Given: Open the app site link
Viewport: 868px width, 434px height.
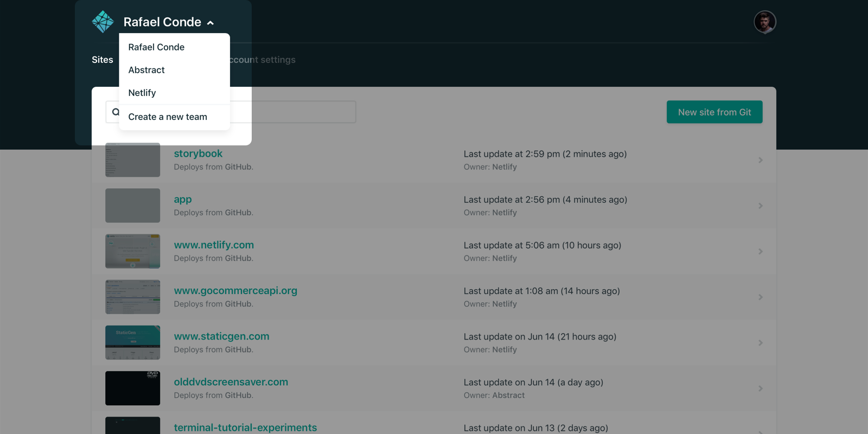Looking at the screenshot, I should coord(183,199).
